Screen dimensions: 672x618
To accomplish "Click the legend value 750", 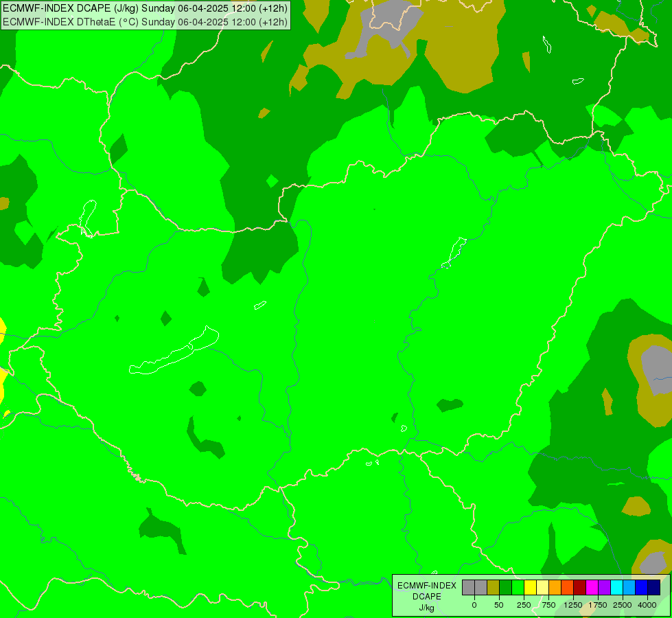I will (548, 605).
